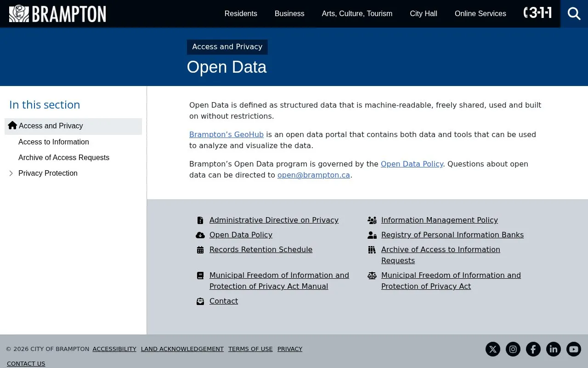Click the Registry of Personal Information Banks icon
Screen dimensions: 588x368
pyautogui.click(x=372, y=235)
